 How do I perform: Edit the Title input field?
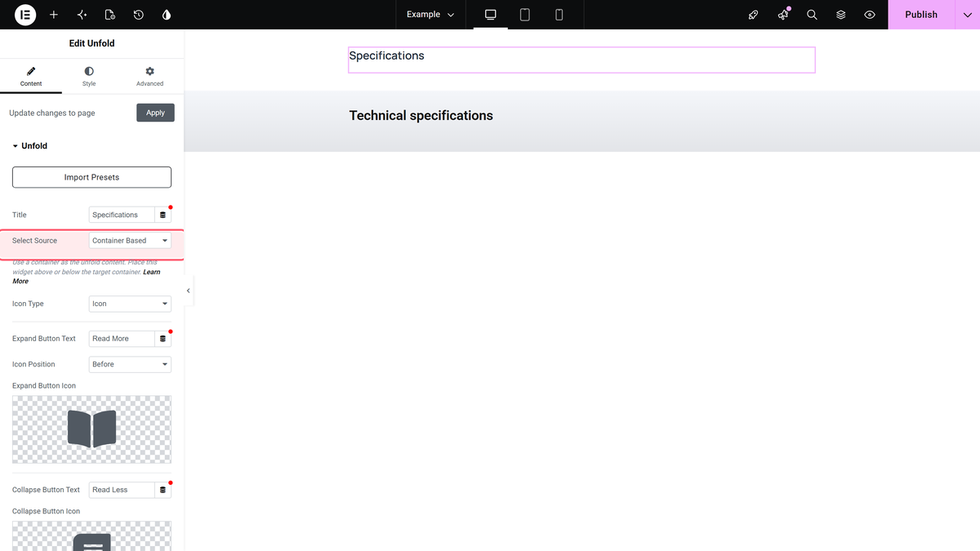(122, 215)
